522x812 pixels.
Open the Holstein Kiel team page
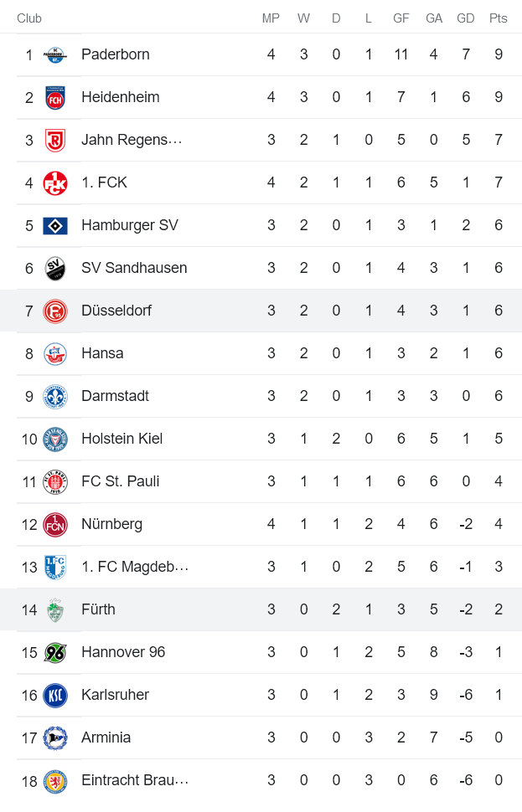tap(120, 439)
